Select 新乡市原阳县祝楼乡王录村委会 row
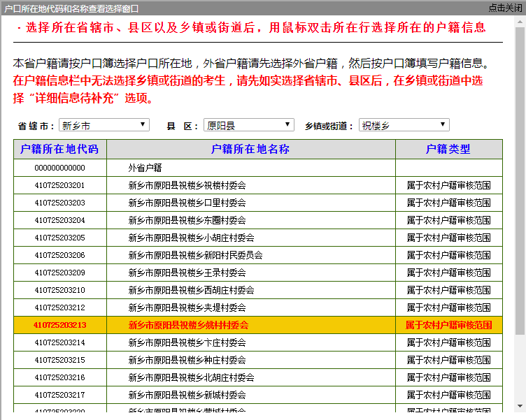The height and width of the screenshot is (420, 526). pyautogui.click(x=251, y=273)
